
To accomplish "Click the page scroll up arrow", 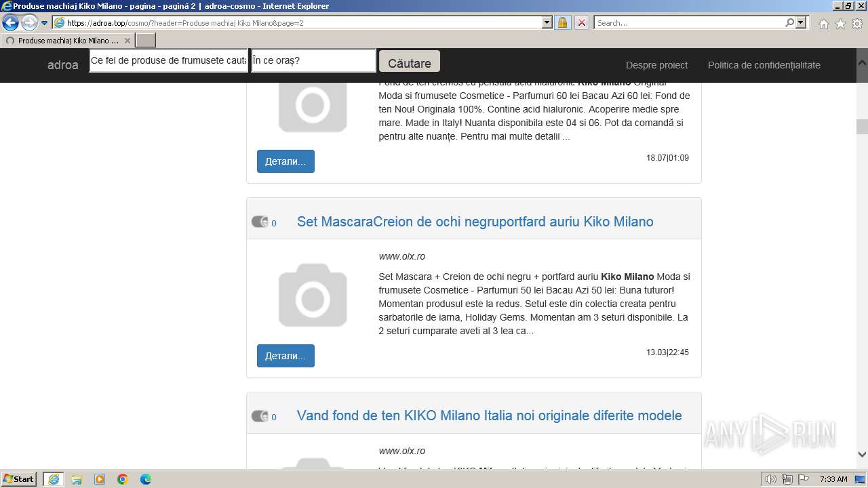I will (x=862, y=62).
